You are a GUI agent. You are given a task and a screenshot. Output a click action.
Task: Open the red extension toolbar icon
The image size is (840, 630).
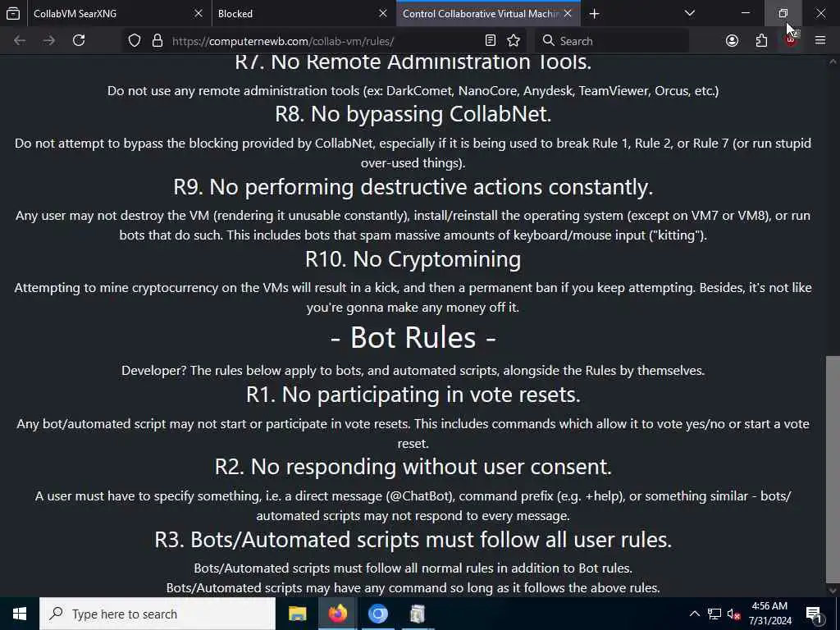coord(792,41)
